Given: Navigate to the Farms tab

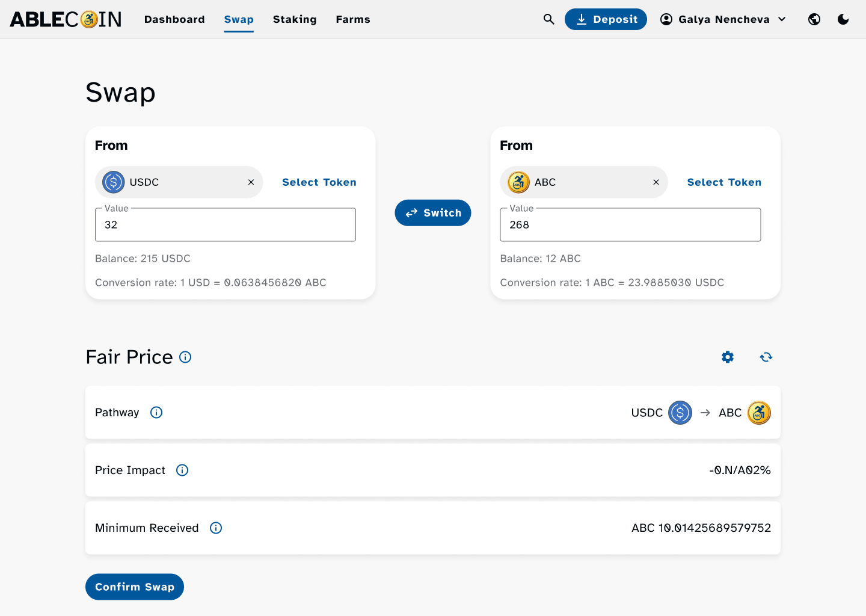Looking at the screenshot, I should coord(353,19).
